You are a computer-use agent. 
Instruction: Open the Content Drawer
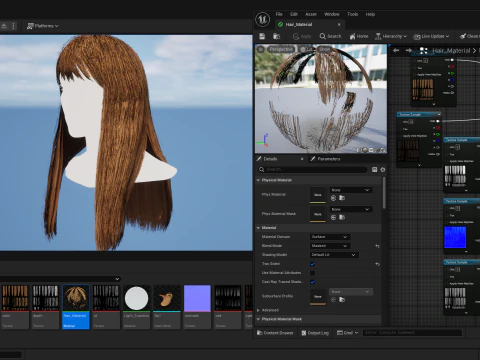(x=275, y=333)
